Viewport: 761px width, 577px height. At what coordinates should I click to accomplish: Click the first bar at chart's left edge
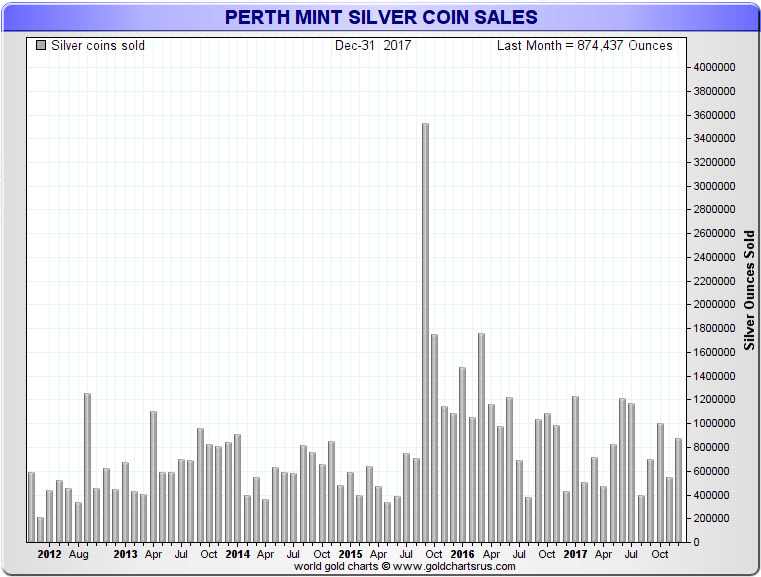pos(32,507)
